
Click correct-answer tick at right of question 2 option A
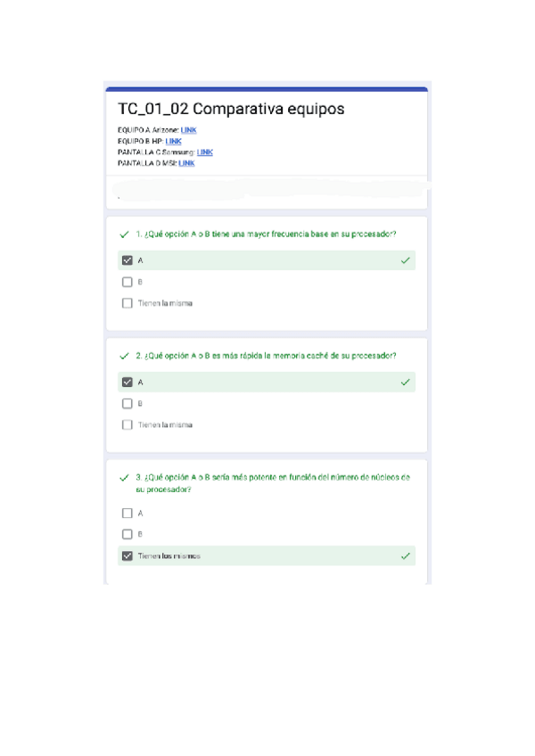(x=406, y=382)
